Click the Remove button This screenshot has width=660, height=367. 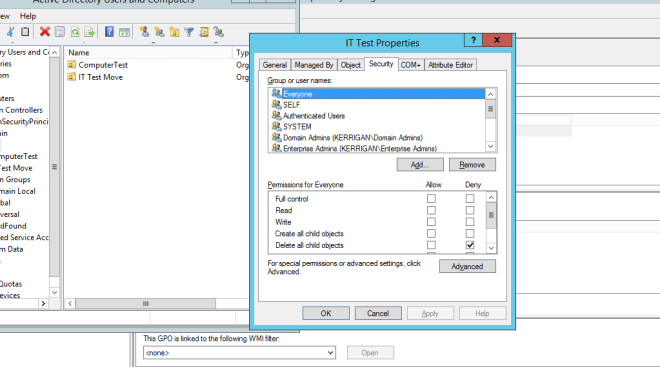click(x=472, y=165)
